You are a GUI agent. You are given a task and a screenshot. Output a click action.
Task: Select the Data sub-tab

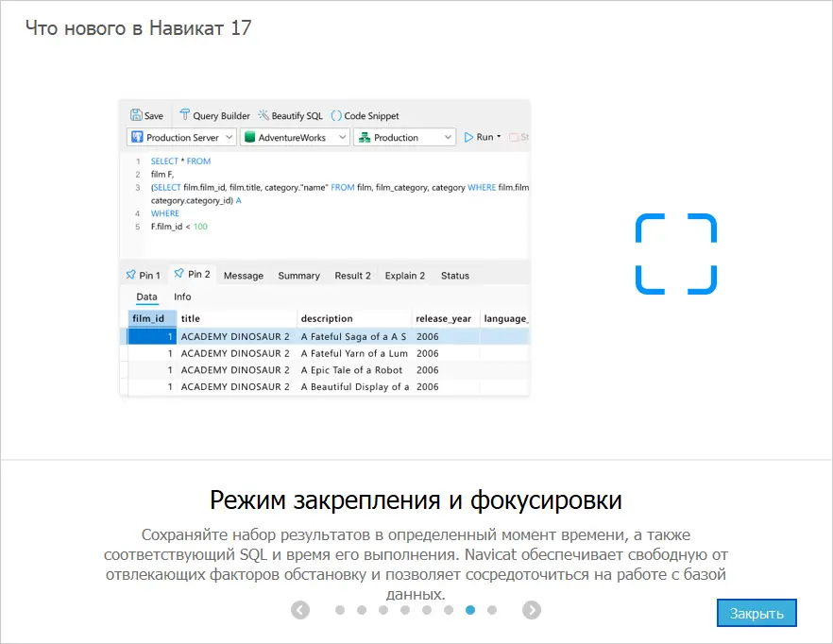tap(146, 297)
